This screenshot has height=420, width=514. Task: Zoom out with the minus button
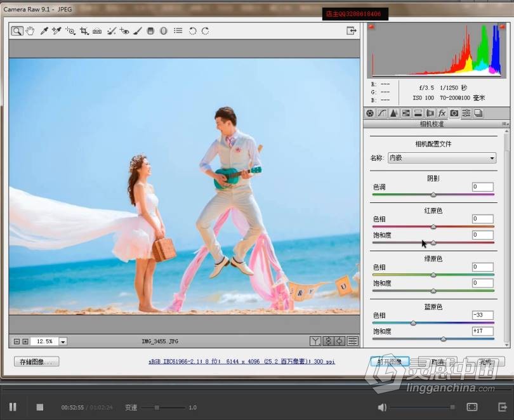[x=16, y=341]
